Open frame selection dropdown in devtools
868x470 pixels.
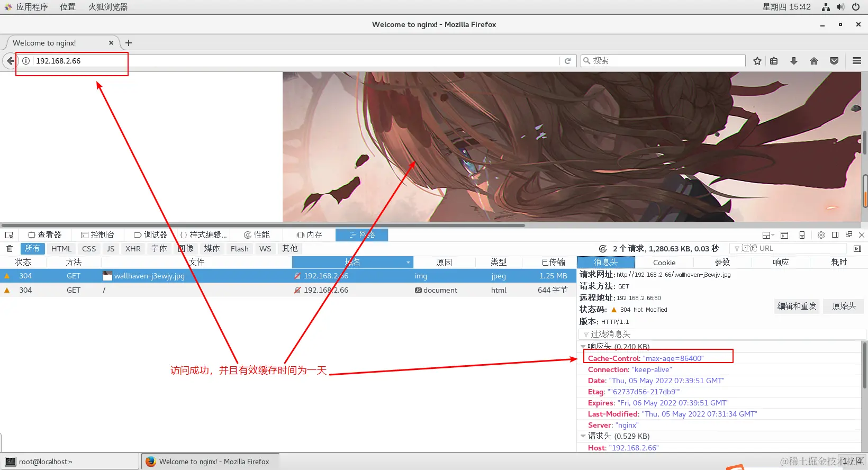[x=768, y=235]
